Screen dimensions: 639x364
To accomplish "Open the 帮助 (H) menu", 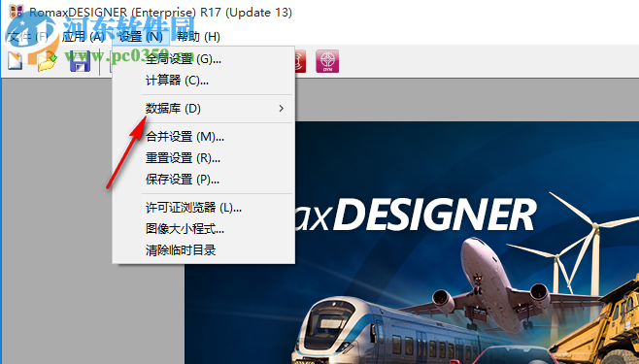I will click(198, 37).
